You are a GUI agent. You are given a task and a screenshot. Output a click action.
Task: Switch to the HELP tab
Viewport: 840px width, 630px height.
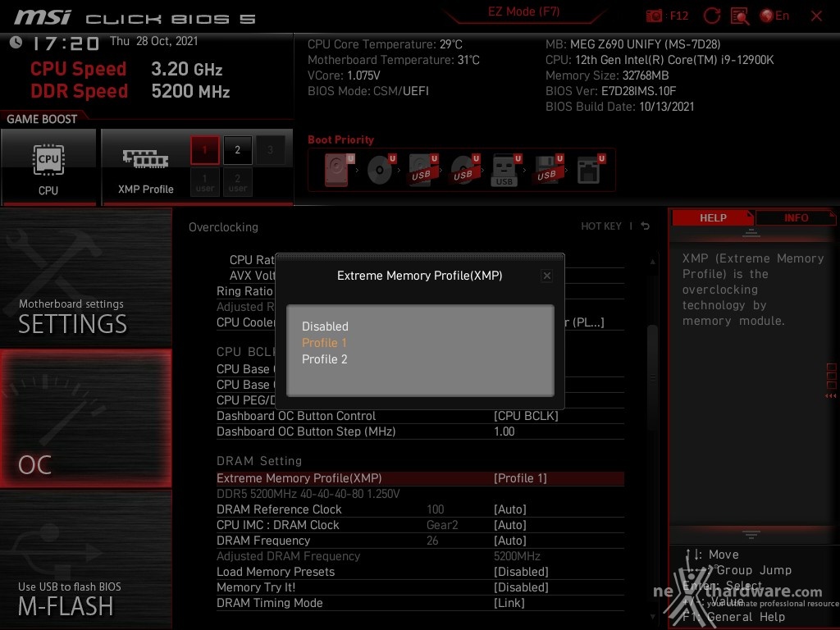point(713,218)
